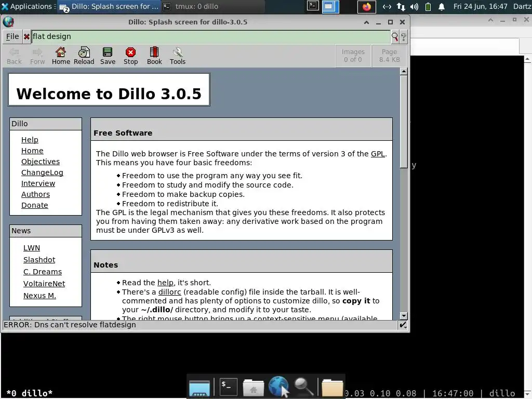Select the Dillo Splash screen taskbar entry
This screenshot has height=399, width=532.
click(109, 6)
